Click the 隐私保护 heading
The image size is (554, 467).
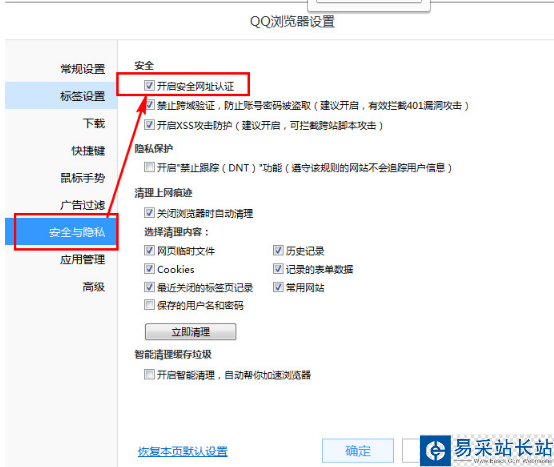(154, 148)
